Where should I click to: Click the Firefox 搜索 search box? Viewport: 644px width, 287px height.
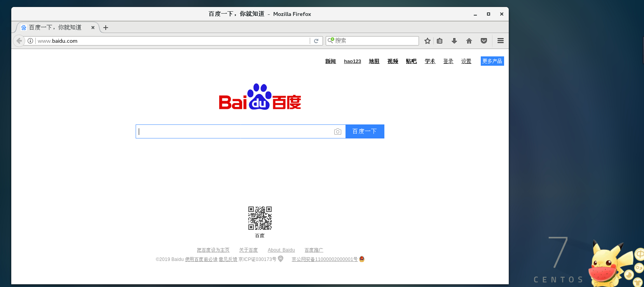372,40
